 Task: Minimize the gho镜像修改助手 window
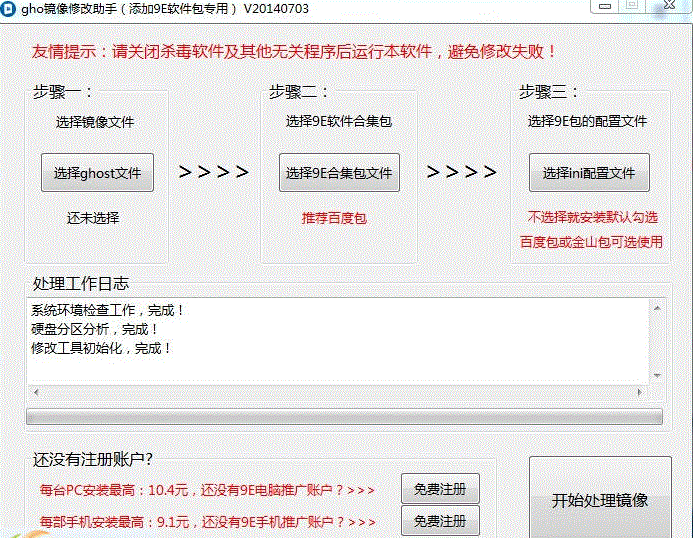[x=605, y=6]
